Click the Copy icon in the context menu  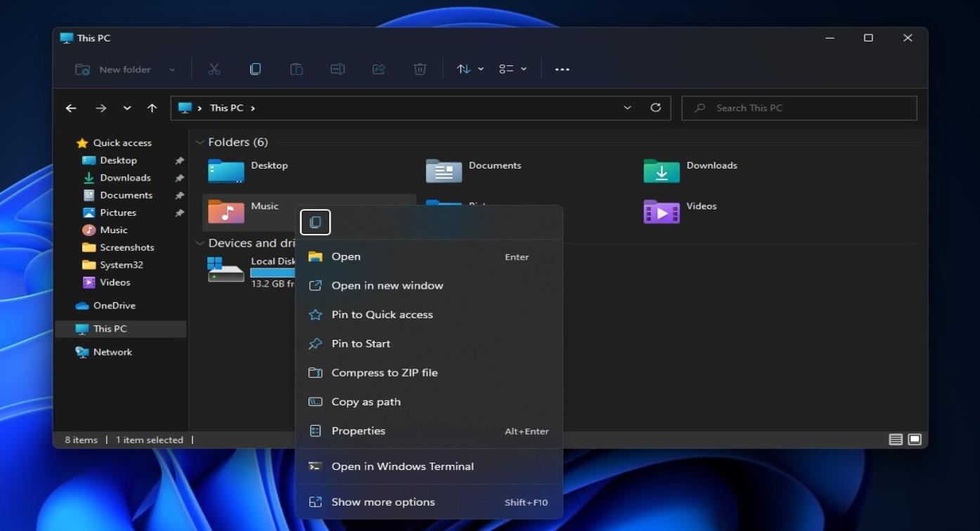315,223
